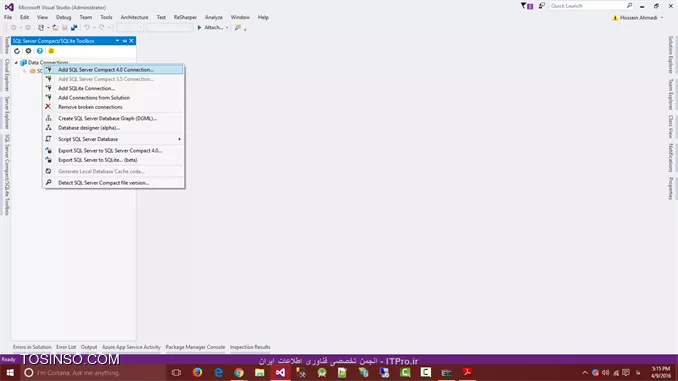The height and width of the screenshot is (381, 678).
Task: Click the Open File toolbar icon
Action: point(55,28)
